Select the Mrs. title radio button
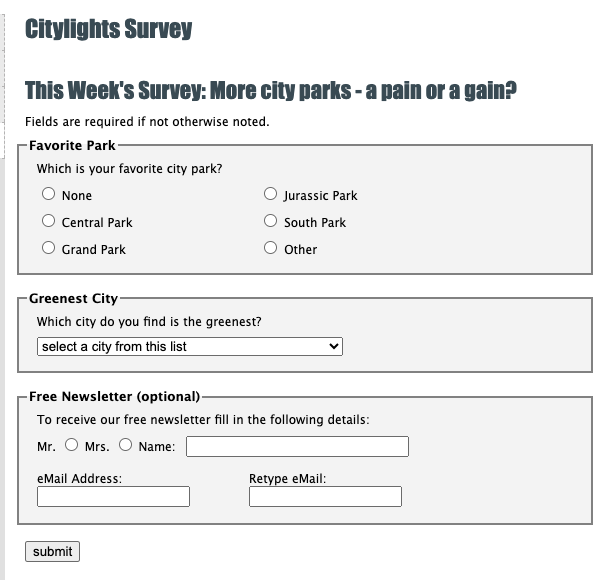 point(125,445)
